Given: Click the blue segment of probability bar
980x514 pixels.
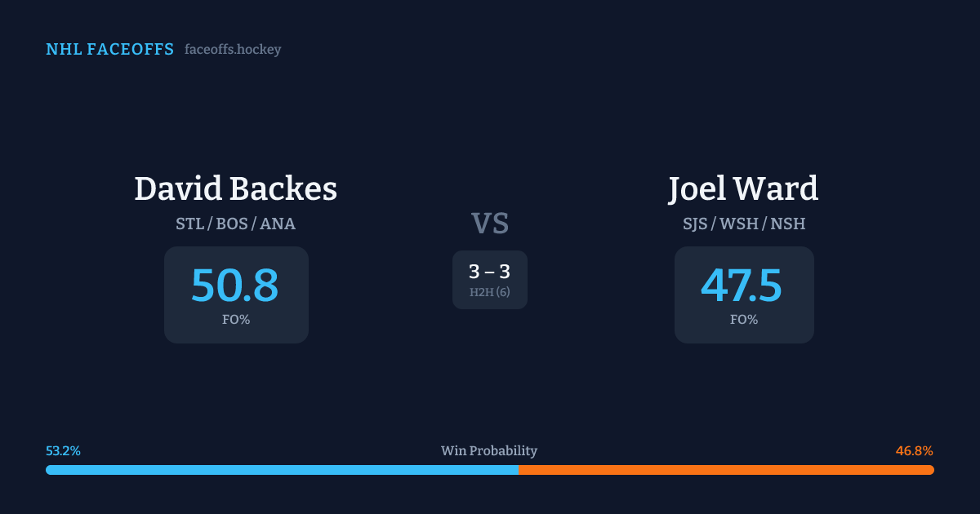Looking at the screenshot, I should tap(282, 470).
